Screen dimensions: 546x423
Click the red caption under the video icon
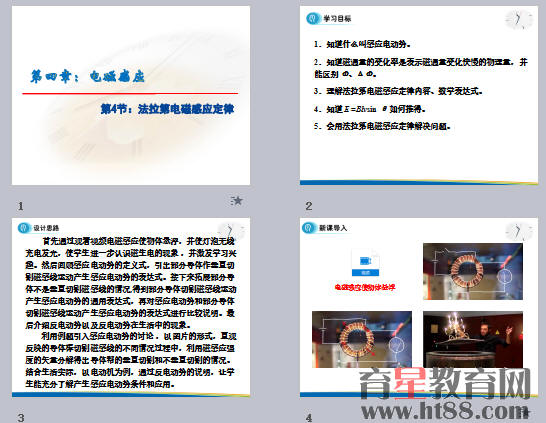pyautogui.click(x=365, y=287)
